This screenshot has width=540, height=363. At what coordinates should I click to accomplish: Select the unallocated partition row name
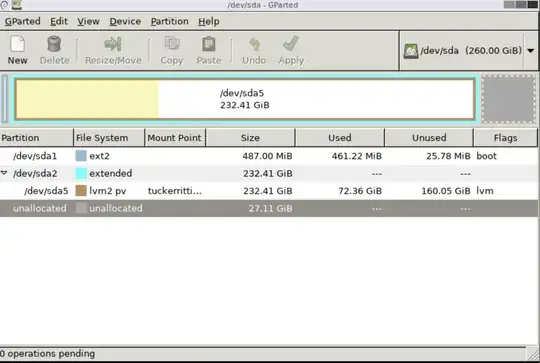click(40, 208)
